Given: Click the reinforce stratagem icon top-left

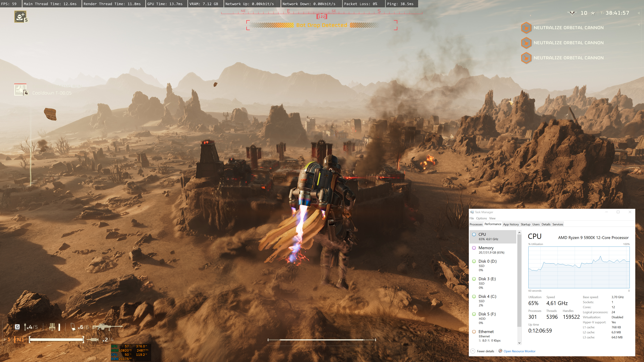Looking at the screenshot, I should click(x=20, y=16).
